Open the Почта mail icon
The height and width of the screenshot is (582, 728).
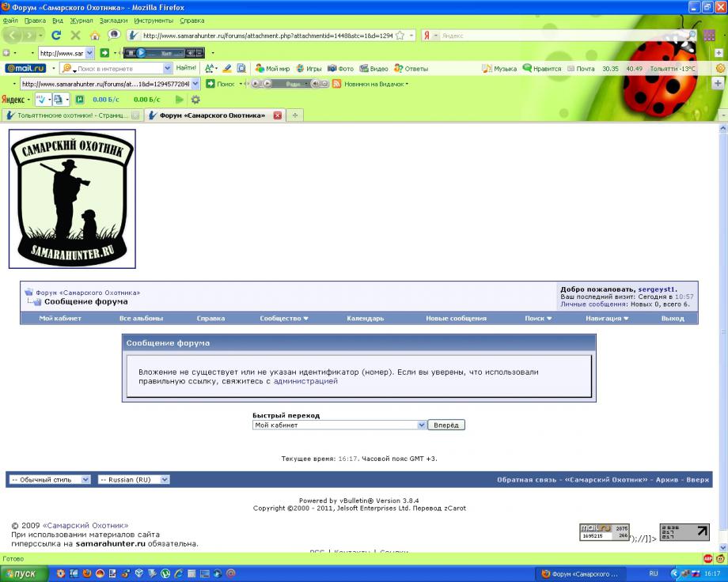click(x=581, y=69)
